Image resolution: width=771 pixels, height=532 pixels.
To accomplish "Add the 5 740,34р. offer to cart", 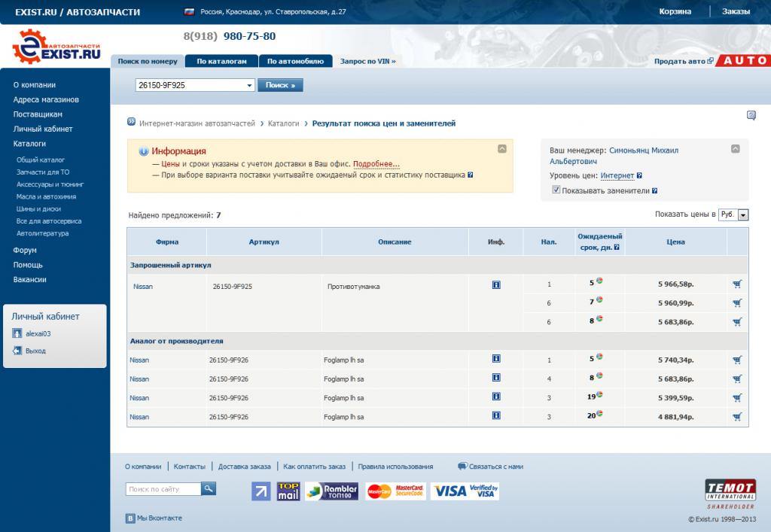I will coord(736,360).
